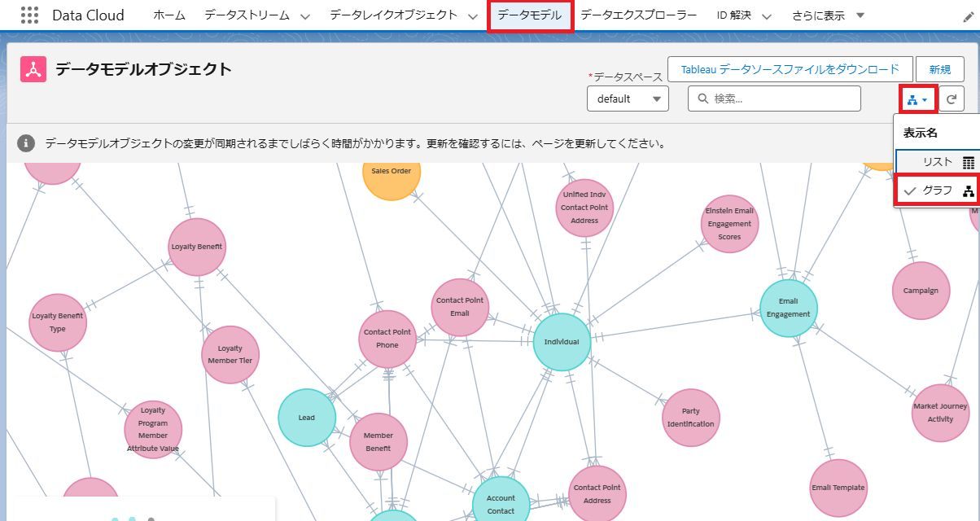Open the データモデル tab
The width and height of the screenshot is (980, 521).
coord(530,15)
